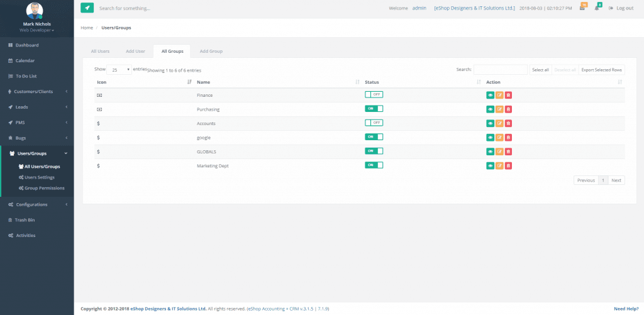Click the orange edit icon for Purchasing
Screen dimensions: 644x315
(x=499, y=109)
